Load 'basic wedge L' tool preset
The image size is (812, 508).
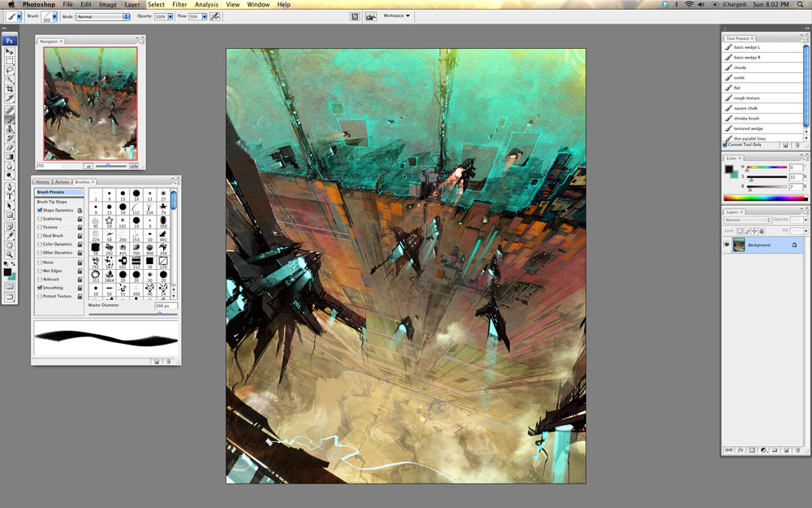(x=762, y=47)
